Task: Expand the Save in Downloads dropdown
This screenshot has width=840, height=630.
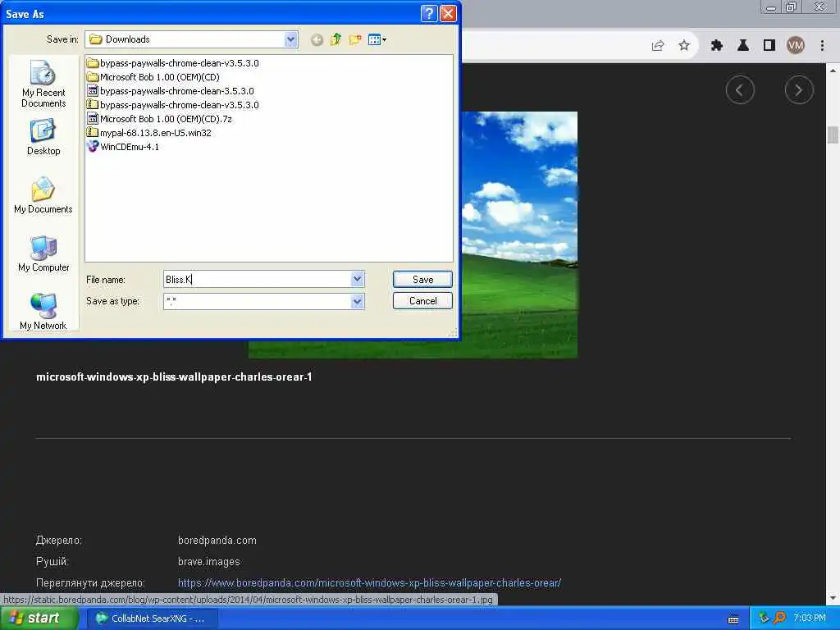Action: (x=291, y=39)
